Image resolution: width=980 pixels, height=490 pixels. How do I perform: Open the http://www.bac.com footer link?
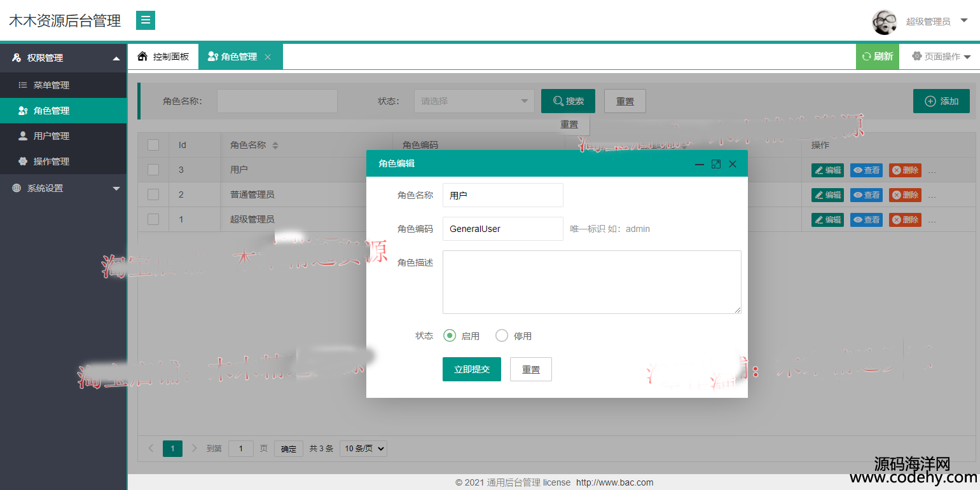point(614,482)
